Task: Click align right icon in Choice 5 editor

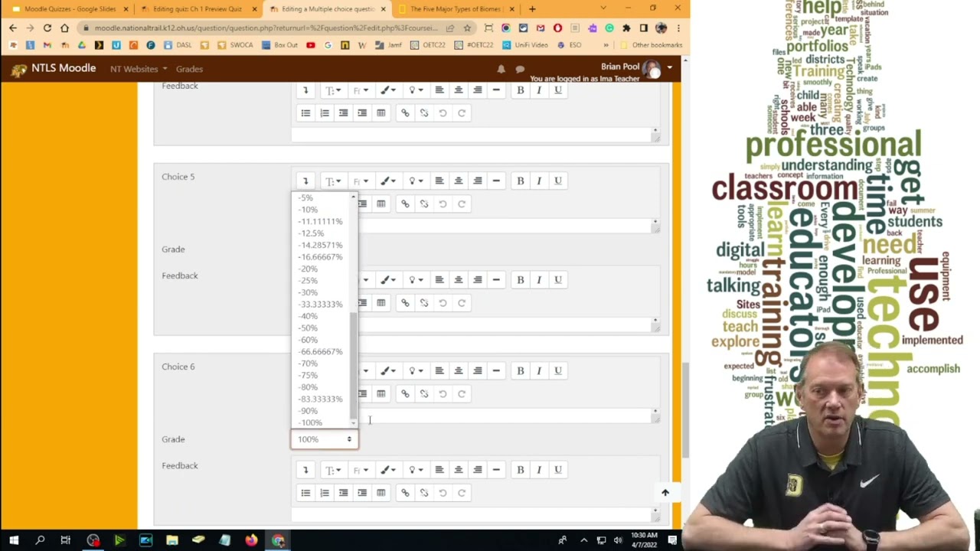Action: coord(477,181)
